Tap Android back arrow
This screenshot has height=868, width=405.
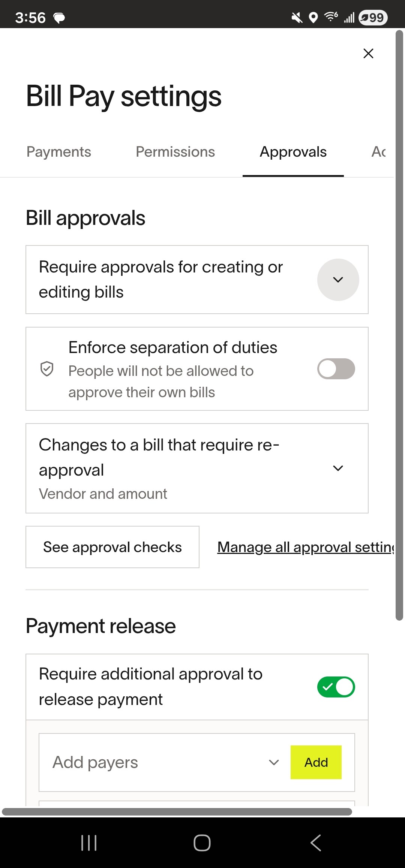point(316,843)
